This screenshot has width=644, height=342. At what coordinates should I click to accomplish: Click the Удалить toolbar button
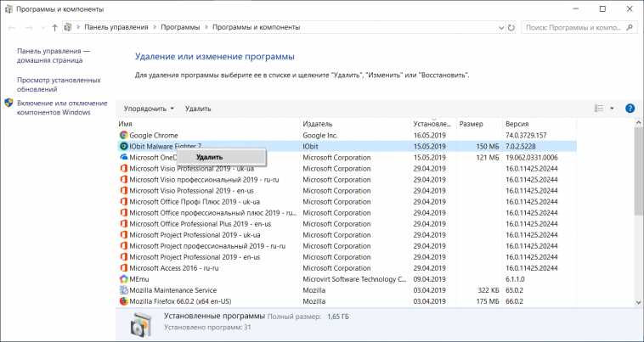(x=198, y=109)
